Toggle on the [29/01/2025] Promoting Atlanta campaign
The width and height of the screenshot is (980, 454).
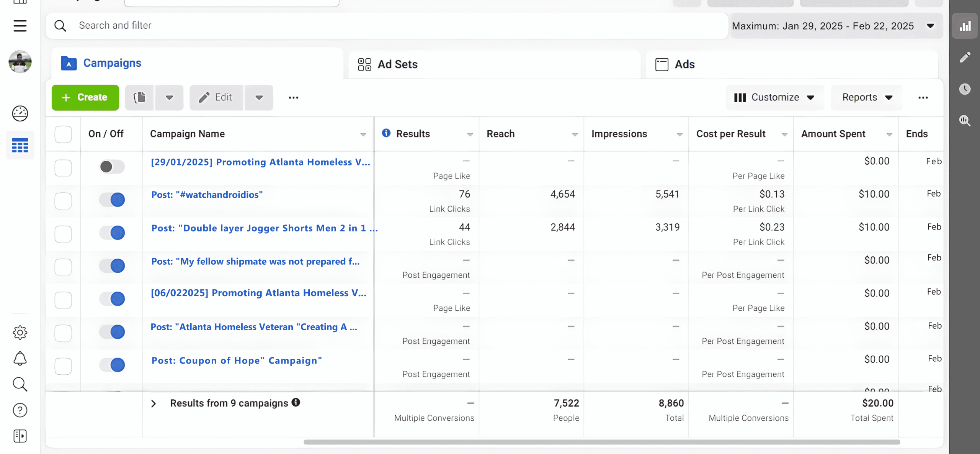click(x=111, y=167)
